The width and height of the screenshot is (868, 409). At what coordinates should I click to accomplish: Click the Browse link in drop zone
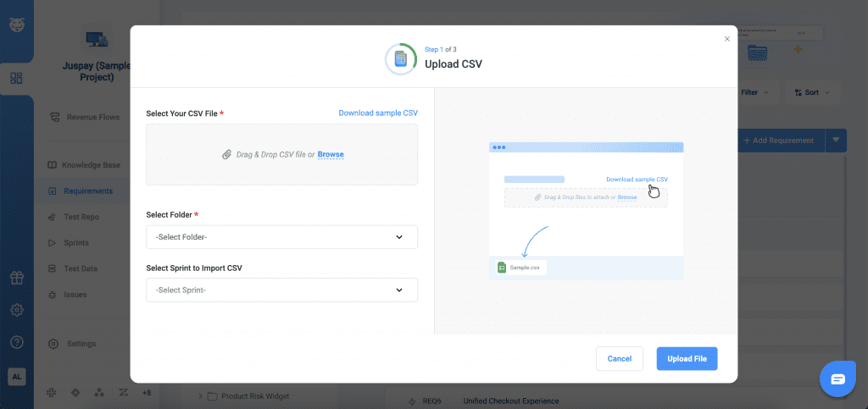pyautogui.click(x=331, y=155)
